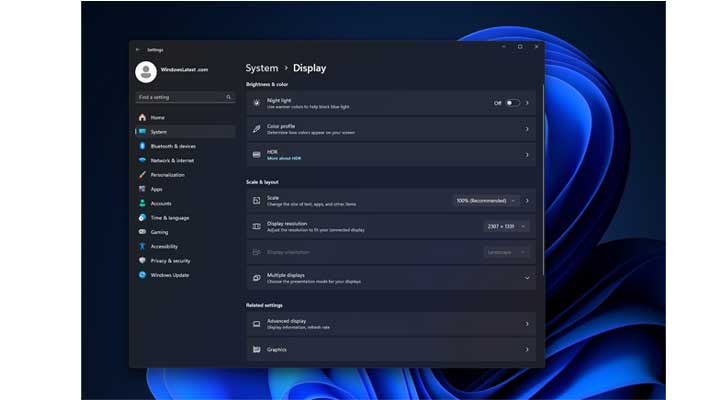The image size is (720, 400).
Task: Maximize the Settings window
Action: tap(520, 47)
